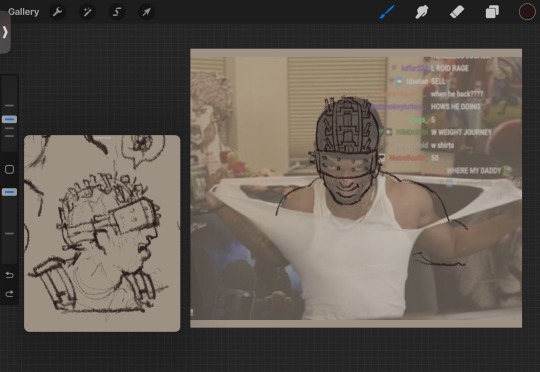Tap the square Modify button on sidebar
Viewport: 540px width, 372px height.
(x=9, y=169)
